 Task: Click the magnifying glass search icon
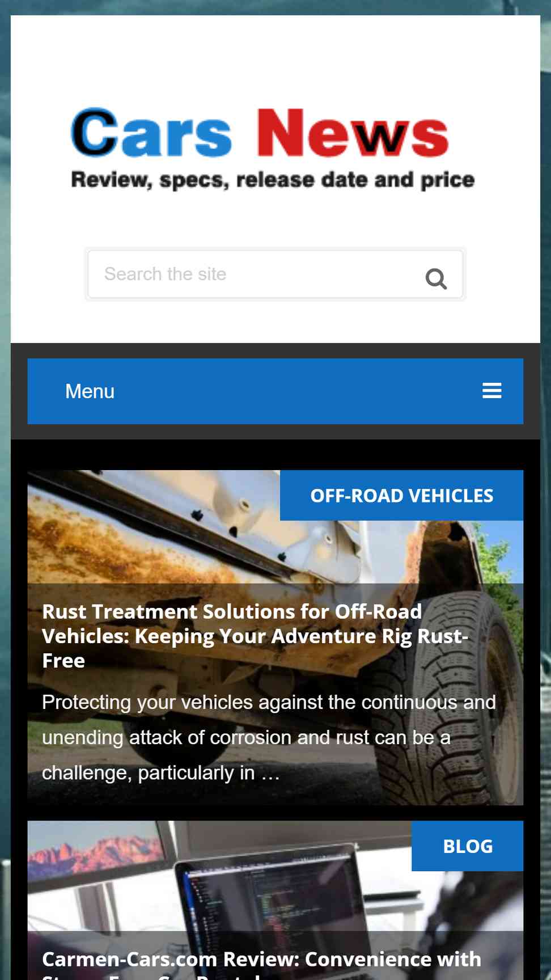point(436,278)
